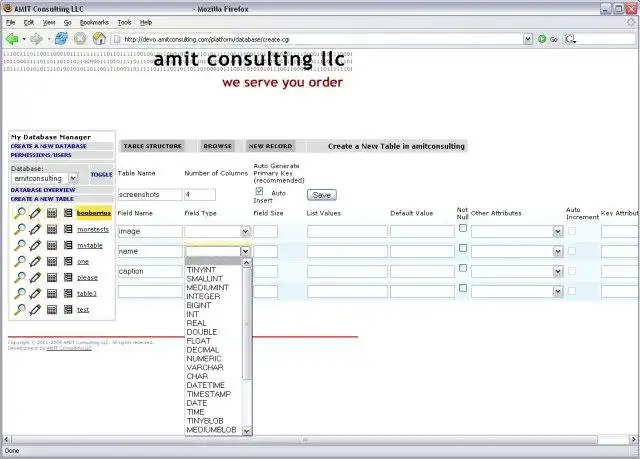Open Other Attributes dropdown for image row
The height and width of the screenshot is (459, 640).
coord(517,232)
